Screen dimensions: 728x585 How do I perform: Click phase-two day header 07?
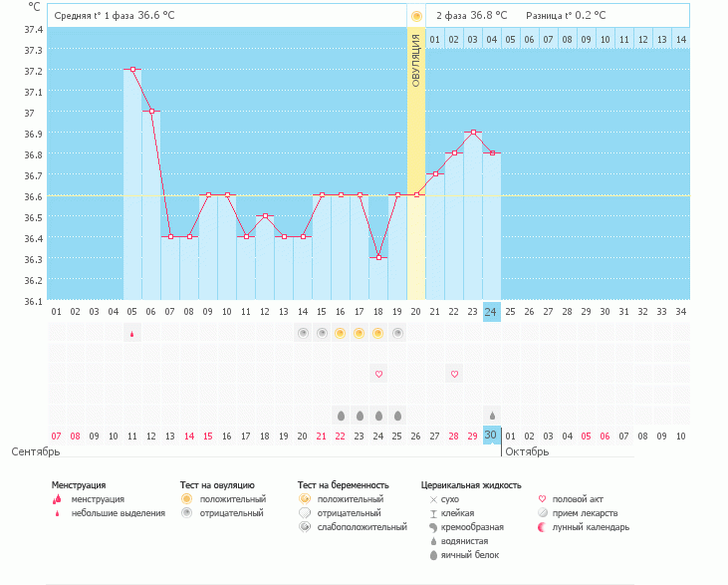pyautogui.click(x=549, y=40)
